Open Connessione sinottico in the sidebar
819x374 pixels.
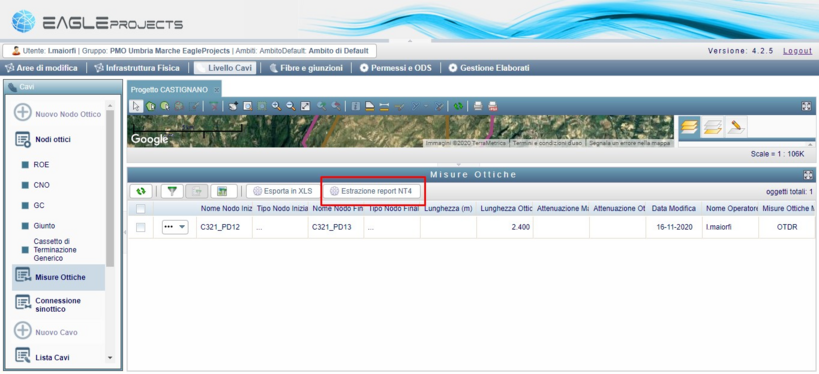click(49, 305)
